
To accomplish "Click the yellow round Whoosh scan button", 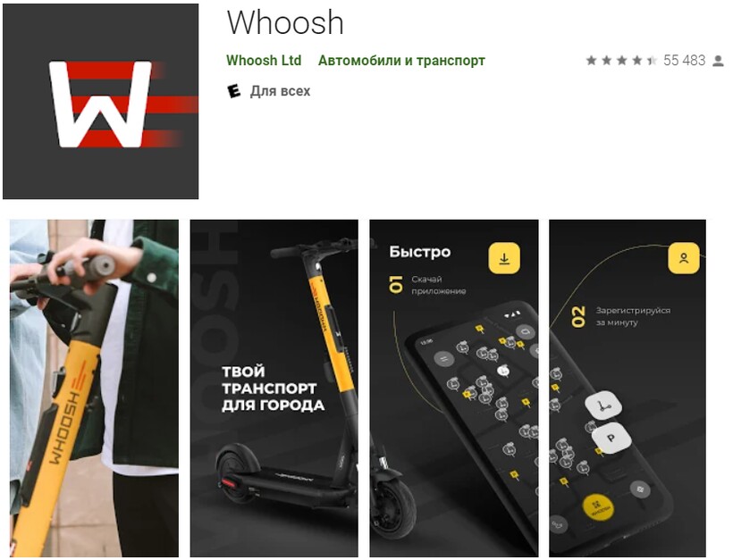I will coord(598,508).
